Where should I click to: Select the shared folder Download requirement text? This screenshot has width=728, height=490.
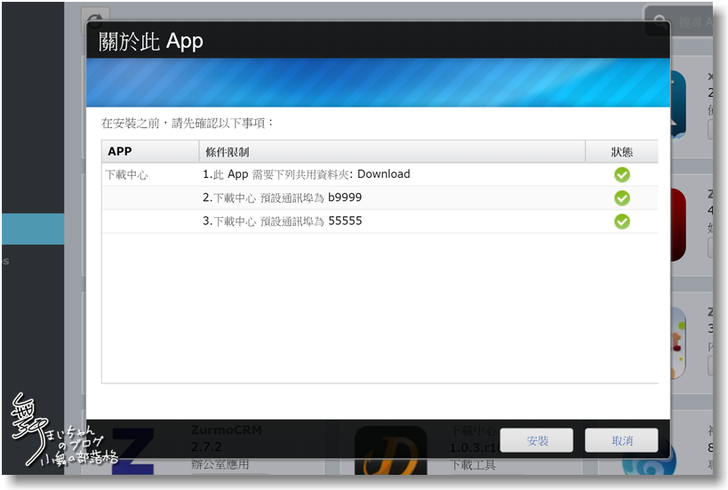(306, 174)
